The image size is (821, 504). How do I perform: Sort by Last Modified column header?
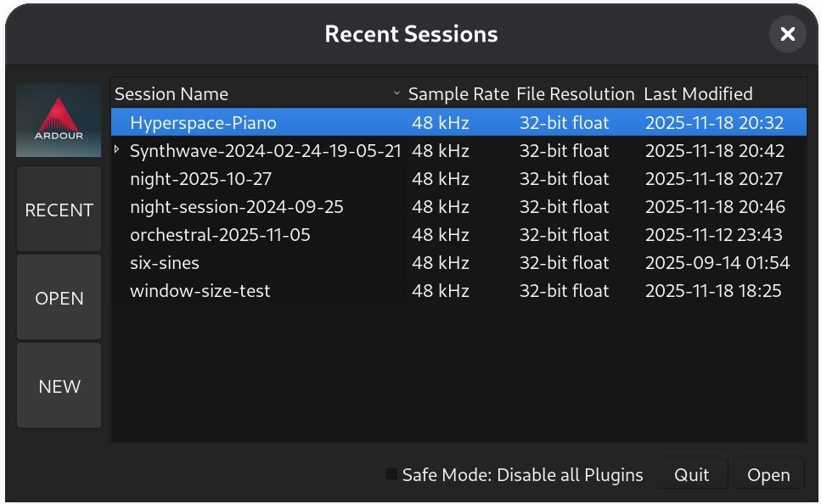(x=723, y=93)
